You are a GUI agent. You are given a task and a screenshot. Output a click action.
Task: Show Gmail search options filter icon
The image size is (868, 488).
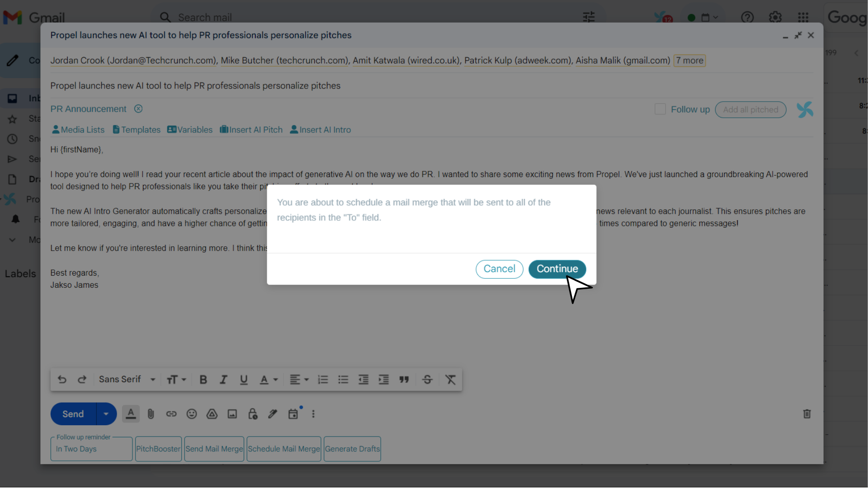point(589,18)
